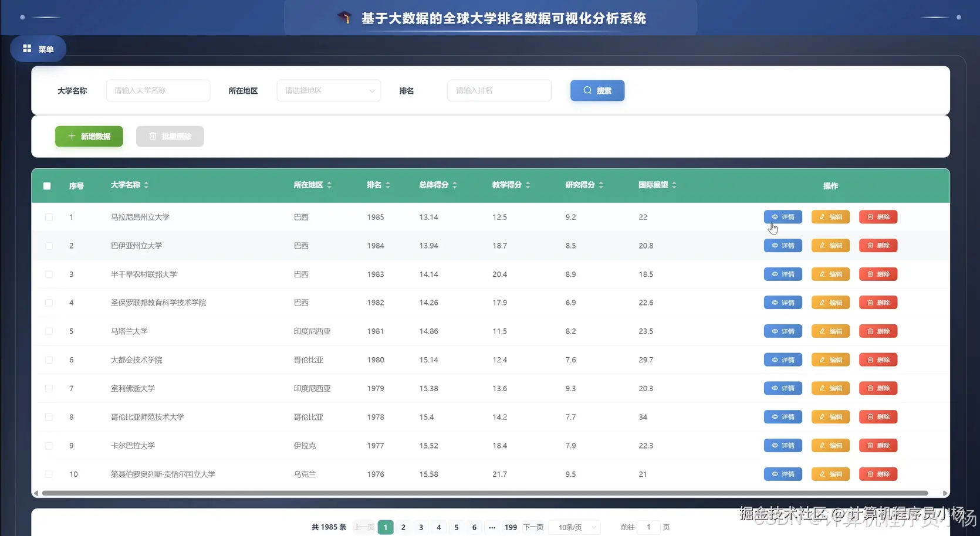This screenshot has height=536, width=980.
Task: Click the 请输入大学名称 input field
Action: 157,90
